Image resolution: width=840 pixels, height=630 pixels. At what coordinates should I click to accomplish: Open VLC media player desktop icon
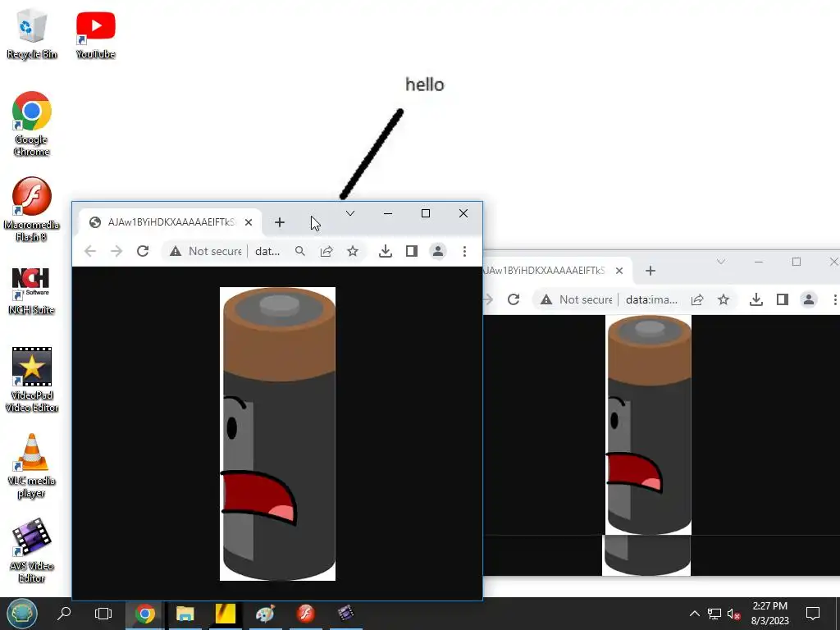pyautogui.click(x=32, y=466)
